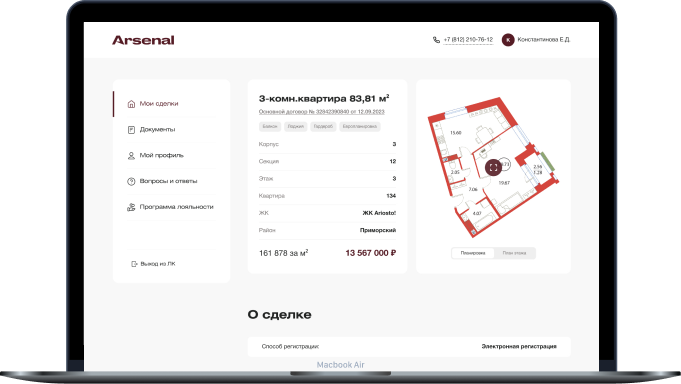Click the price 13 567 000 ₽

(x=371, y=253)
